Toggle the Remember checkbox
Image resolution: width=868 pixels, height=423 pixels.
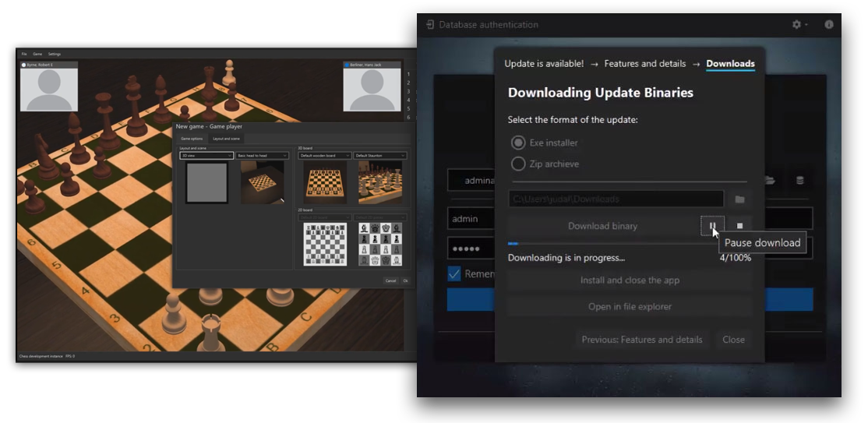tap(454, 274)
